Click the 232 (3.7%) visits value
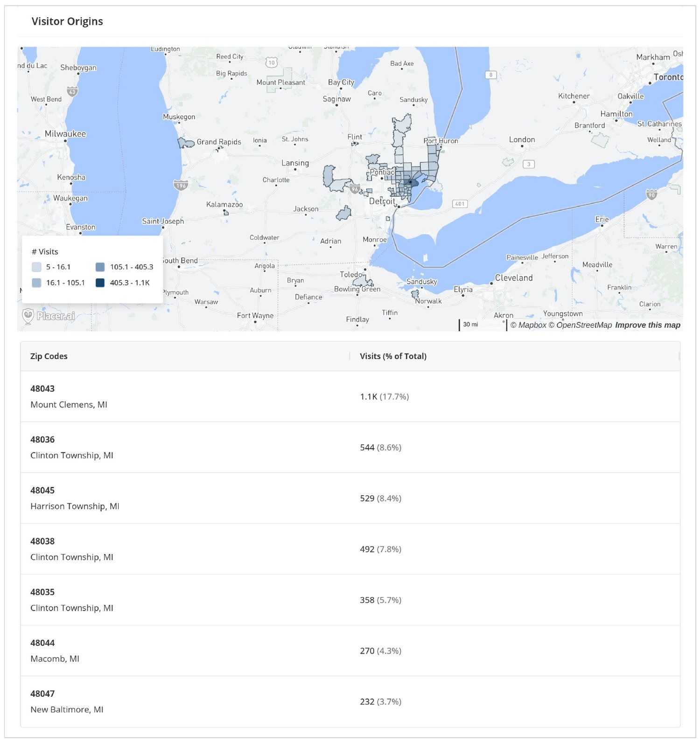 tap(381, 702)
